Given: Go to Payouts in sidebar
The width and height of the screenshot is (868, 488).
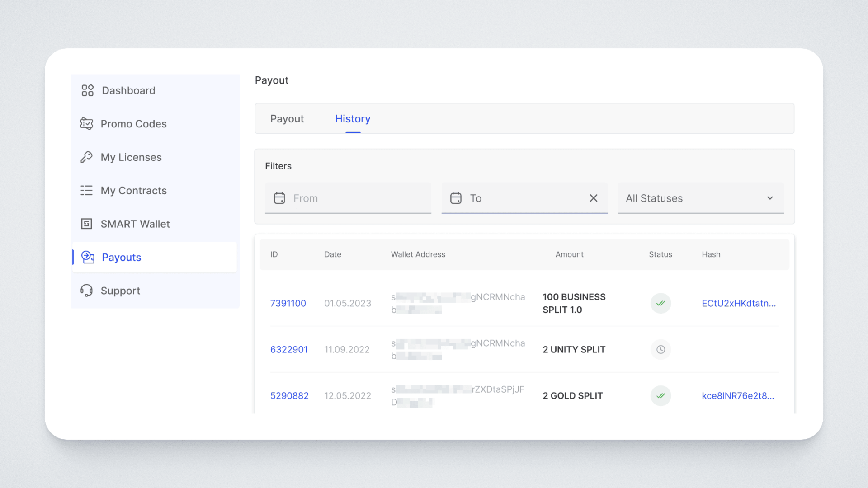Looking at the screenshot, I should click(x=121, y=257).
